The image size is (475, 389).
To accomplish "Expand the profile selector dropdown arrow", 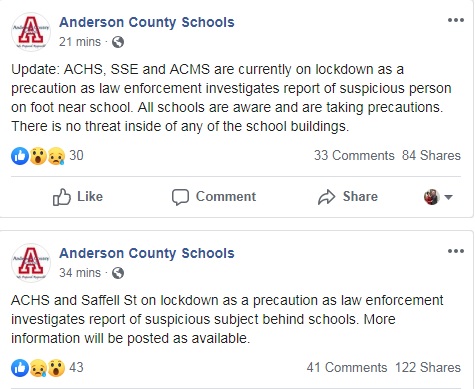I will coord(448,197).
